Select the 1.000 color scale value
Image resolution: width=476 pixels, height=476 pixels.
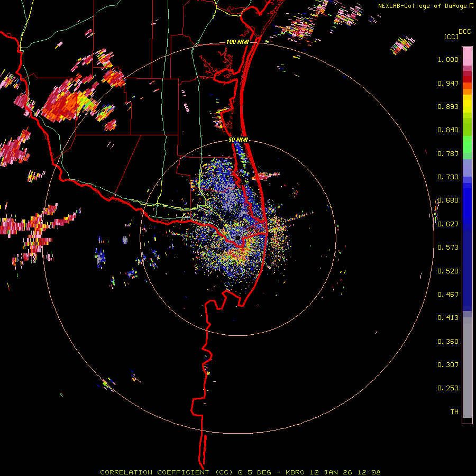[448, 59]
